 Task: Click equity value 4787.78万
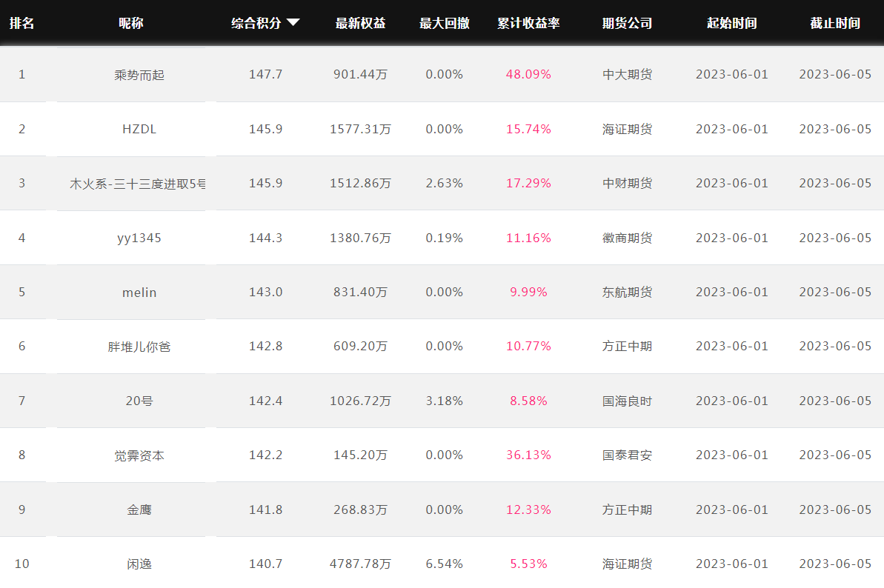point(360,564)
